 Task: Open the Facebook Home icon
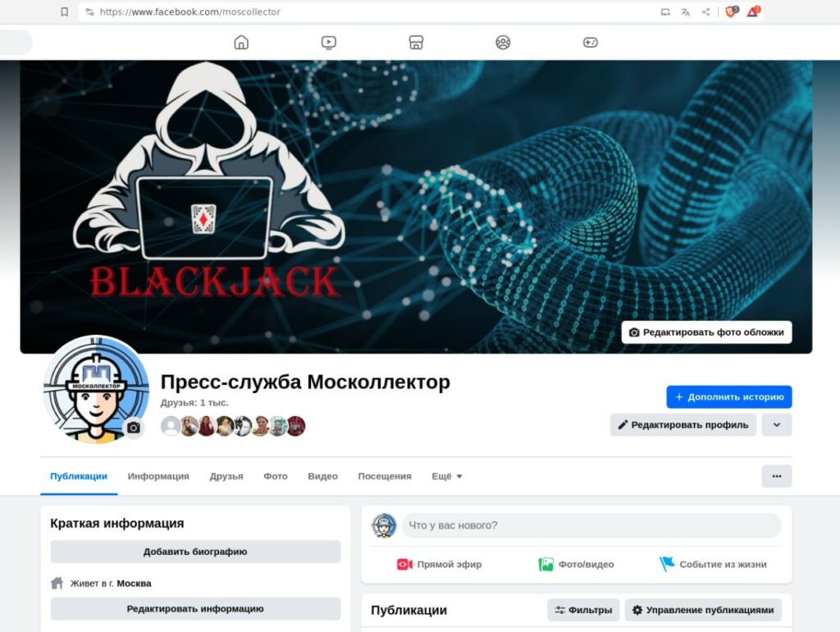(x=242, y=43)
